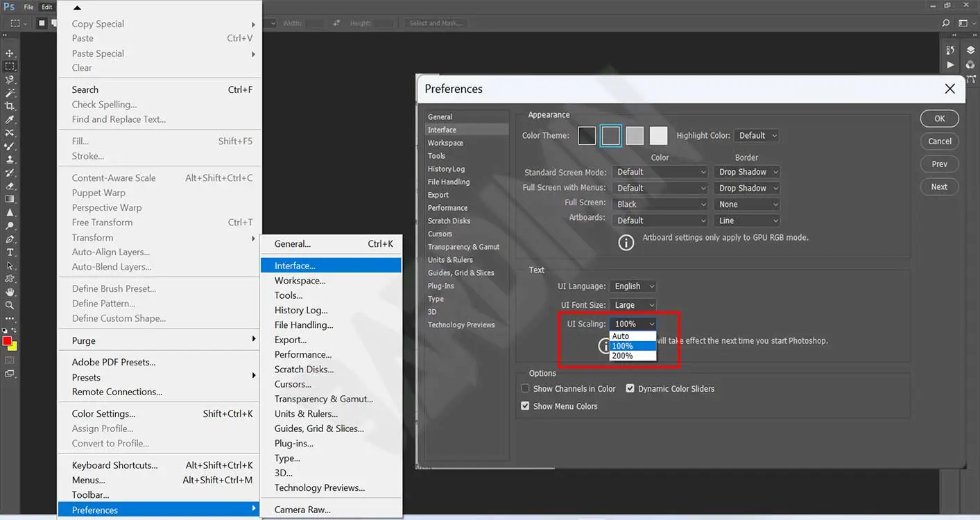Select the Move tool

10,53
